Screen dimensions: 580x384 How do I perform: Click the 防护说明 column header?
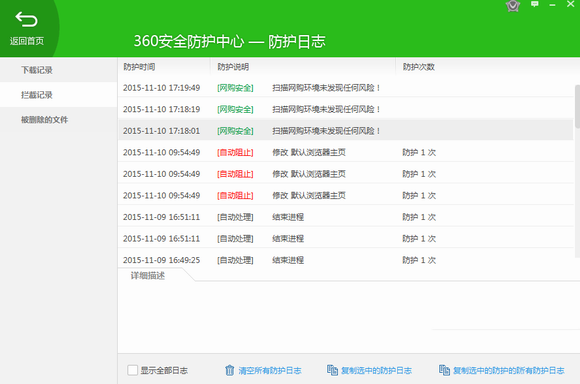click(233, 67)
